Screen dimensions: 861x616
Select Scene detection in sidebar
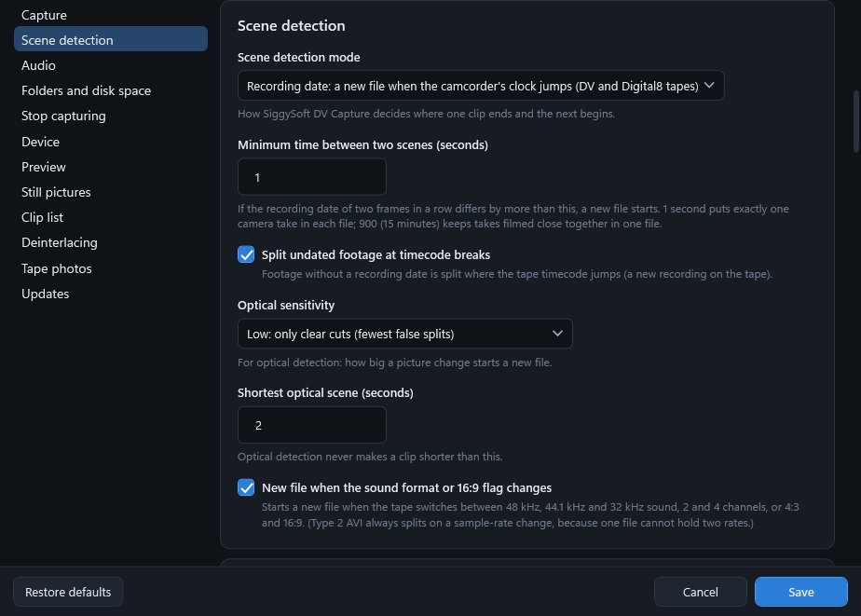(110, 39)
